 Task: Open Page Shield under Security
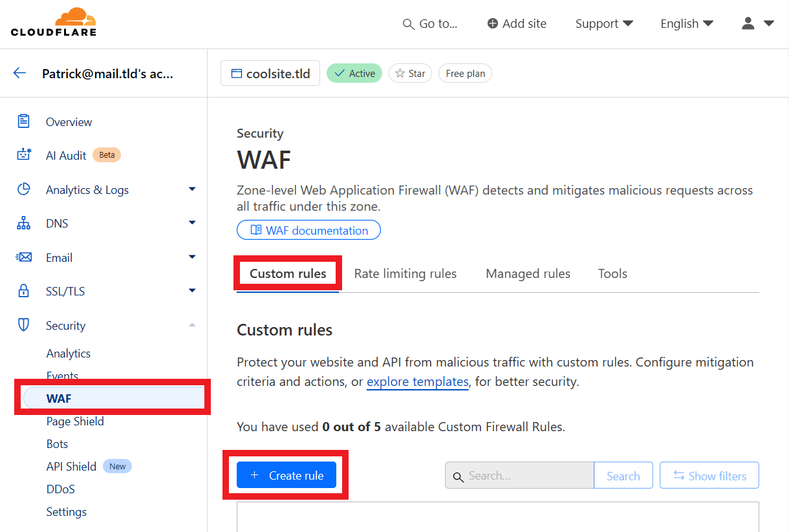pyautogui.click(x=75, y=421)
